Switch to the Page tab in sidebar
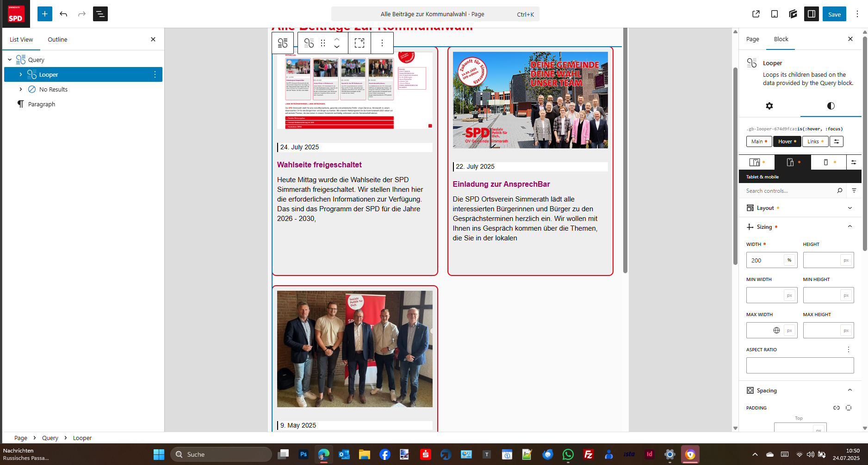This screenshot has height=465, width=868. [x=752, y=39]
